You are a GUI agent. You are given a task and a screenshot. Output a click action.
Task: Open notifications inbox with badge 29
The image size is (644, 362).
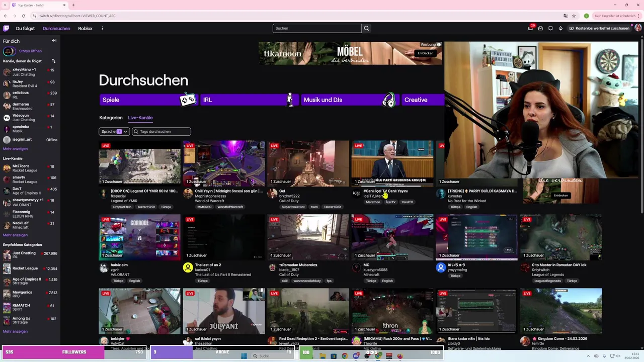coord(531,28)
